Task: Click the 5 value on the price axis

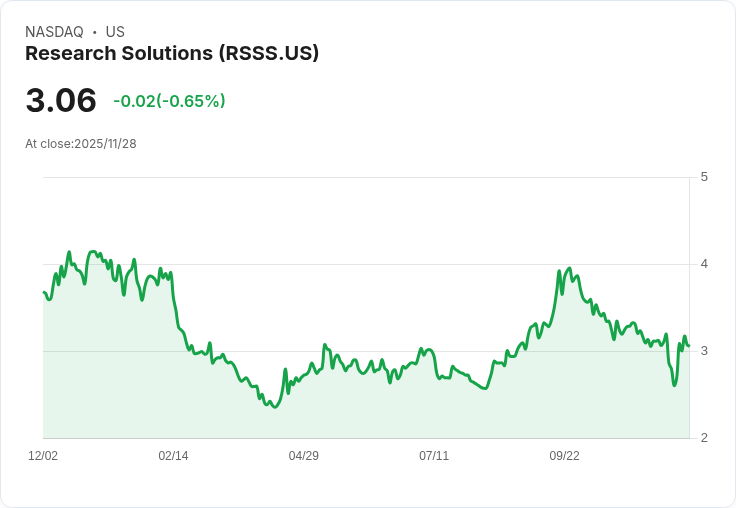Action: (704, 177)
